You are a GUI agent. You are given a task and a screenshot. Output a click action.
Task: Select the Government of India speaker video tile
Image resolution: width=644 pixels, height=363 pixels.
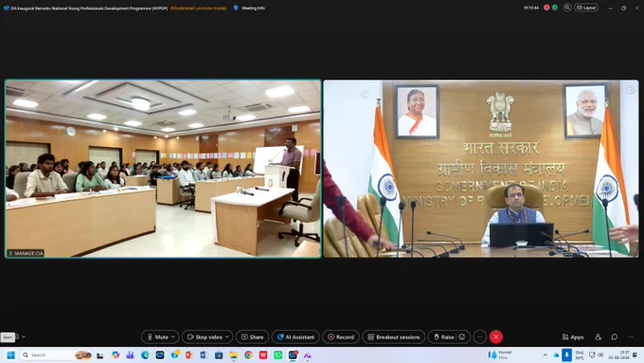tap(481, 169)
